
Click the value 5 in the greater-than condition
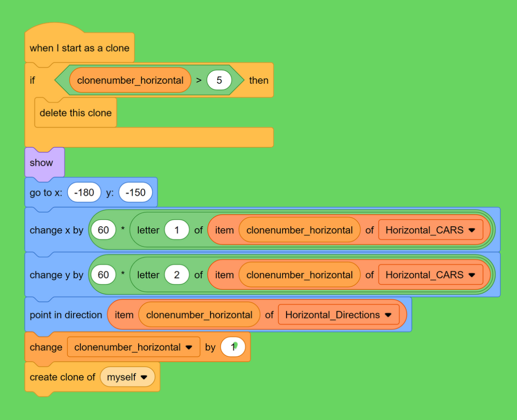pos(219,80)
